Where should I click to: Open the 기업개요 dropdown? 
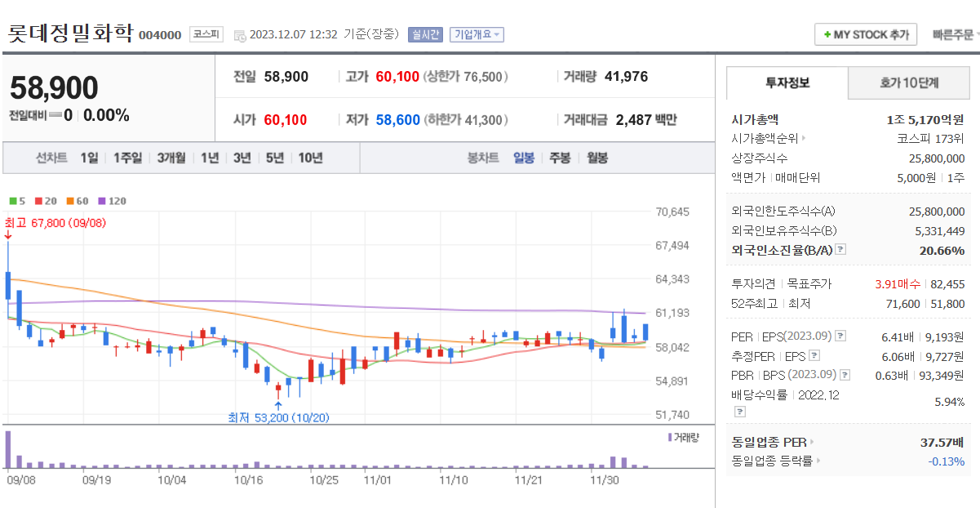[477, 34]
